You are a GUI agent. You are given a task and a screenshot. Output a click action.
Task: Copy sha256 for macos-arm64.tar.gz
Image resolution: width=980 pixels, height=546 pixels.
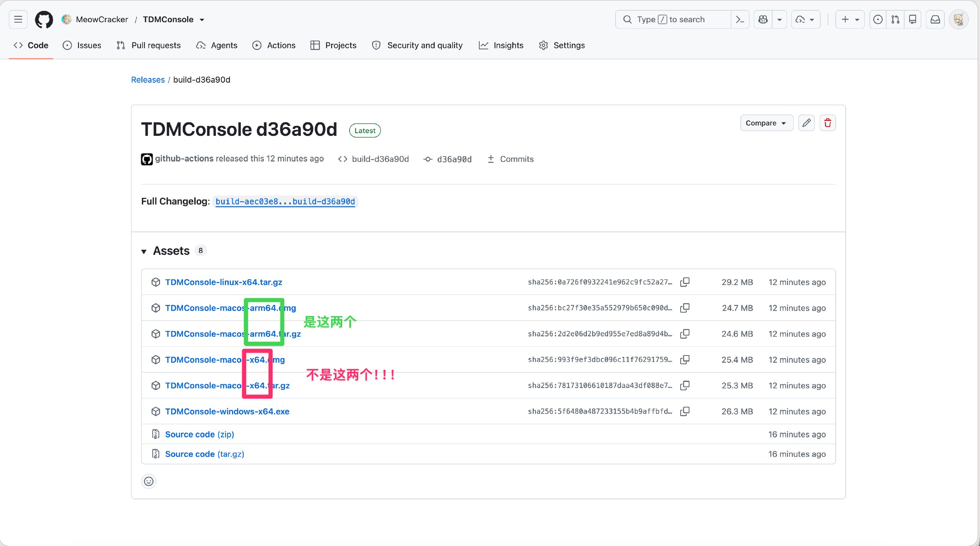coord(685,334)
